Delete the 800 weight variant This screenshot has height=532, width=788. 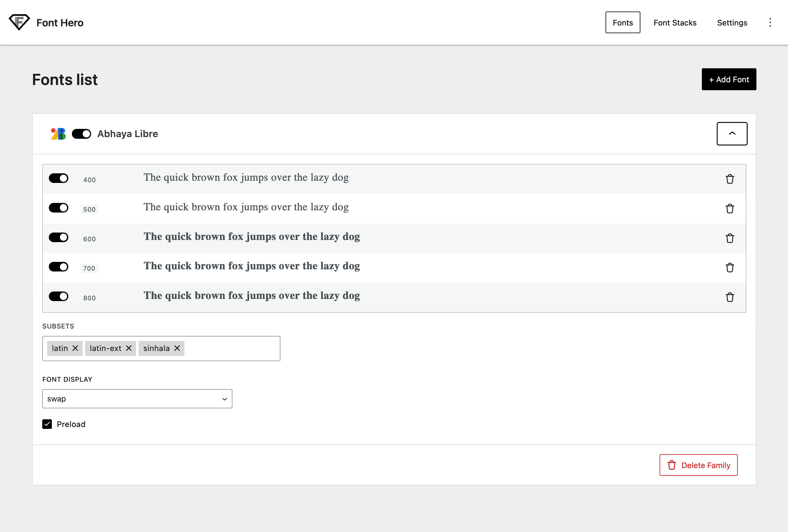click(x=730, y=297)
